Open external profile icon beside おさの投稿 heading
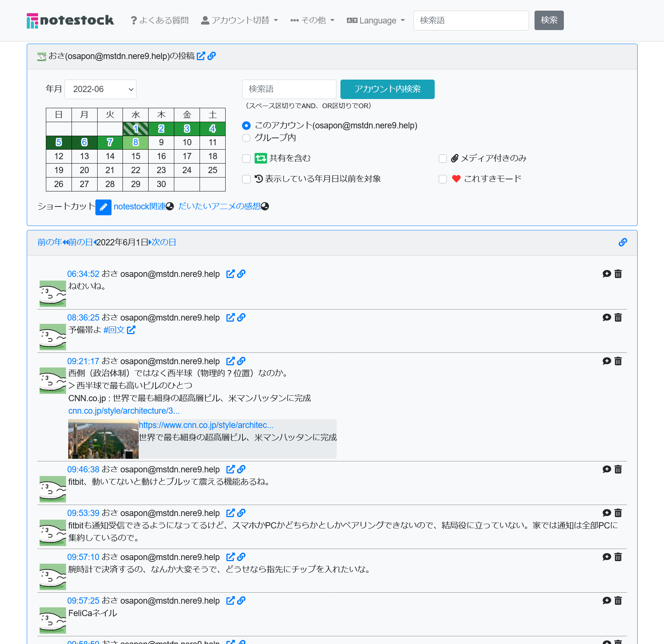664x644 pixels. point(201,56)
